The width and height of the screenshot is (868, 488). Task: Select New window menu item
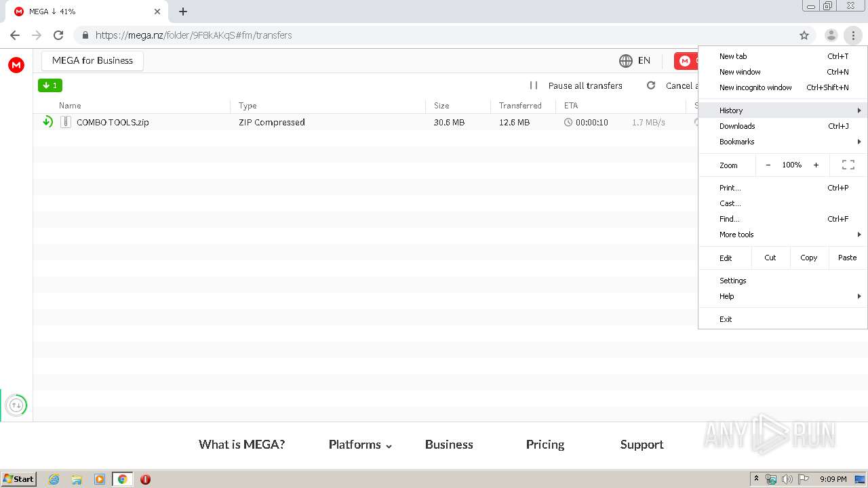click(x=783, y=72)
